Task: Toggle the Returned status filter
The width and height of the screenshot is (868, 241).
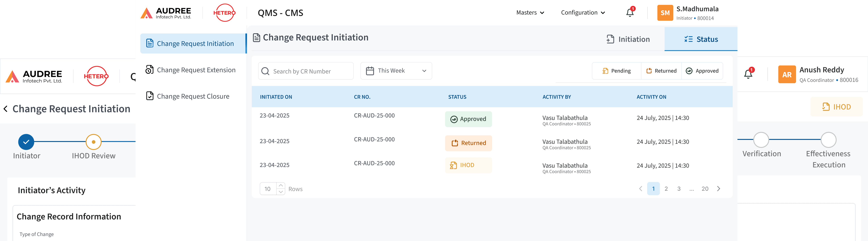Action: click(661, 71)
